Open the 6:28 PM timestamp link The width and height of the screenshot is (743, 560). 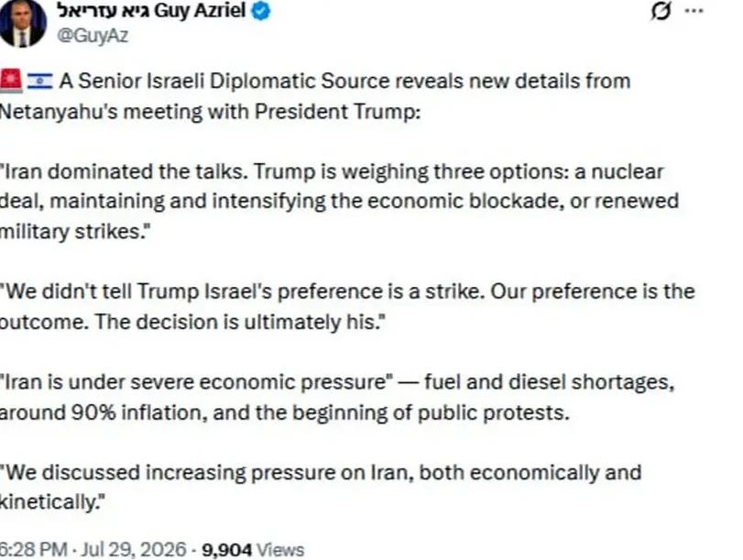pyautogui.click(x=33, y=550)
